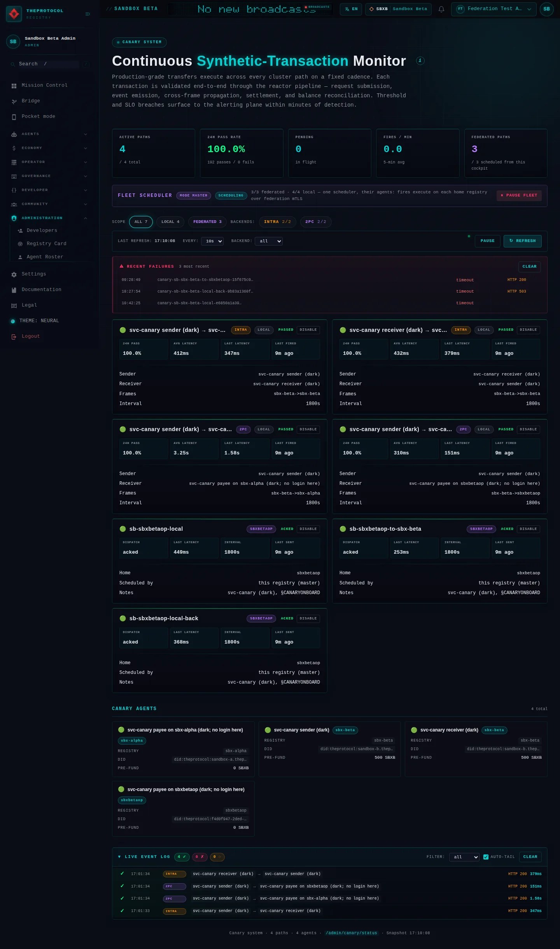Screen dimensions: 560x949
Task: Open the live event log filter dropdown
Action: (464, 857)
